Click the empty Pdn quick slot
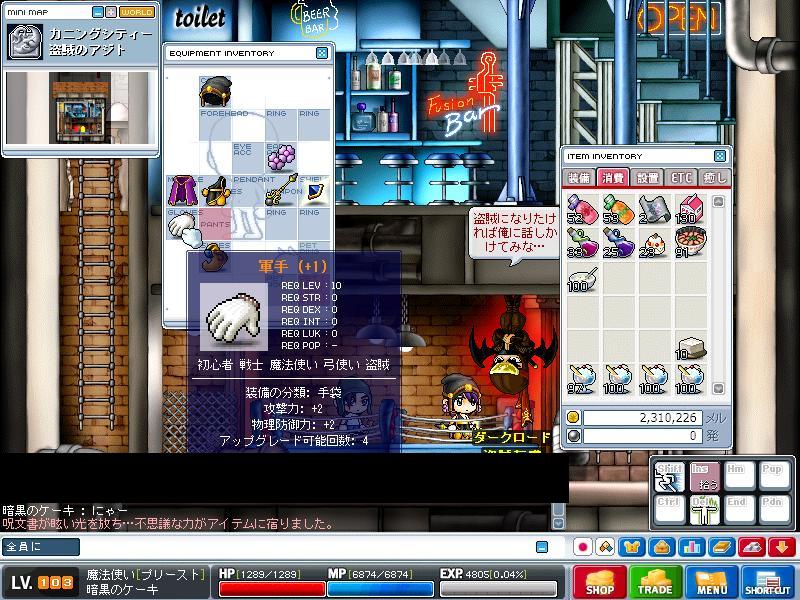The width and height of the screenshot is (800, 600). click(774, 510)
